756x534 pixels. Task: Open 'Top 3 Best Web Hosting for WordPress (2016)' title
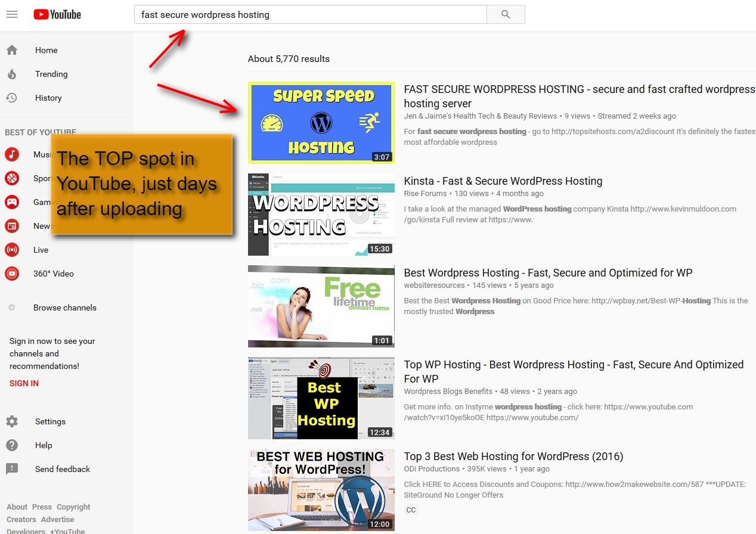(513, 457)
